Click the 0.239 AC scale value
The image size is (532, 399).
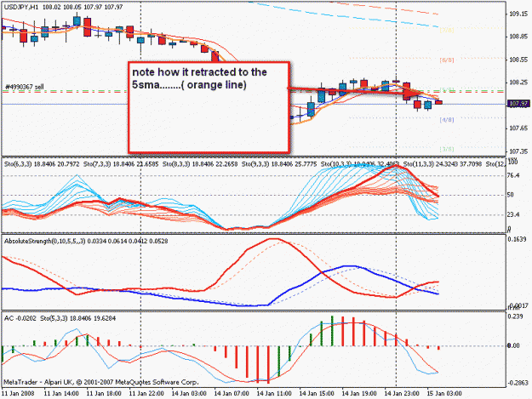(516, 316)
